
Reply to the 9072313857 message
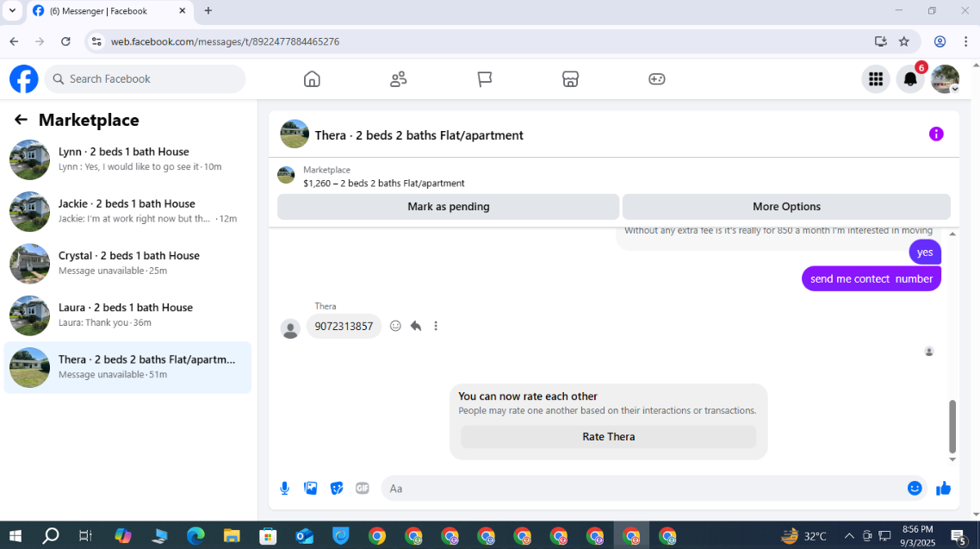tap(416, 326)
